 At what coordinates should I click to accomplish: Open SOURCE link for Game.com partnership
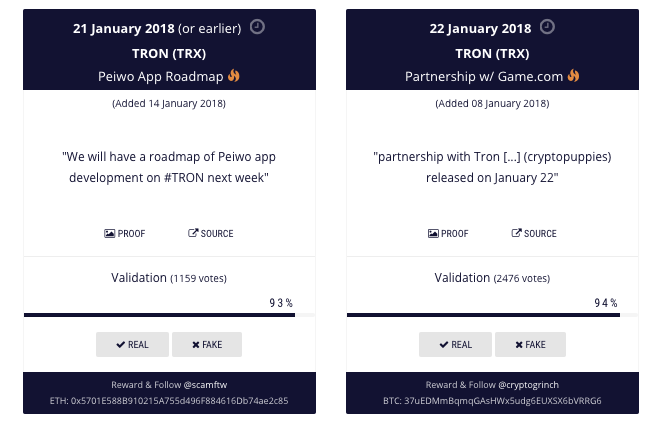click(x=534, y=234)
